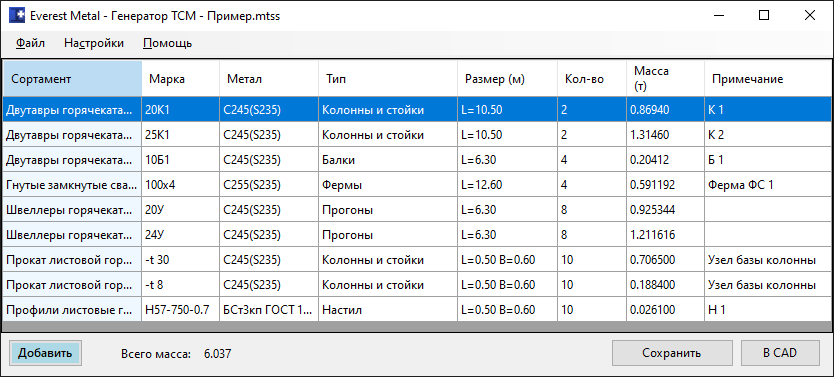Click the Everest Metal app icon
Image resolution: width=834 pixels, height=377 pixels.
(16, 16)
